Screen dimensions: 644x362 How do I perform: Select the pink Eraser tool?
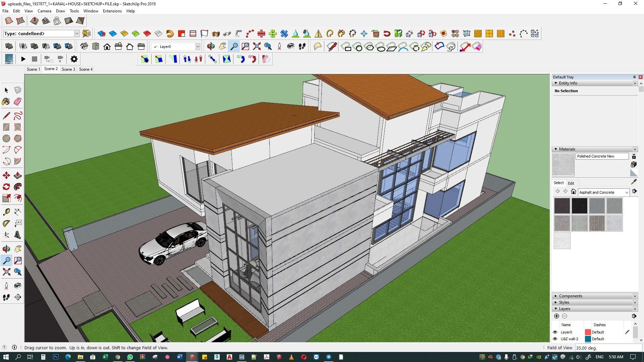pyautogui.click(x=18, y=102)
